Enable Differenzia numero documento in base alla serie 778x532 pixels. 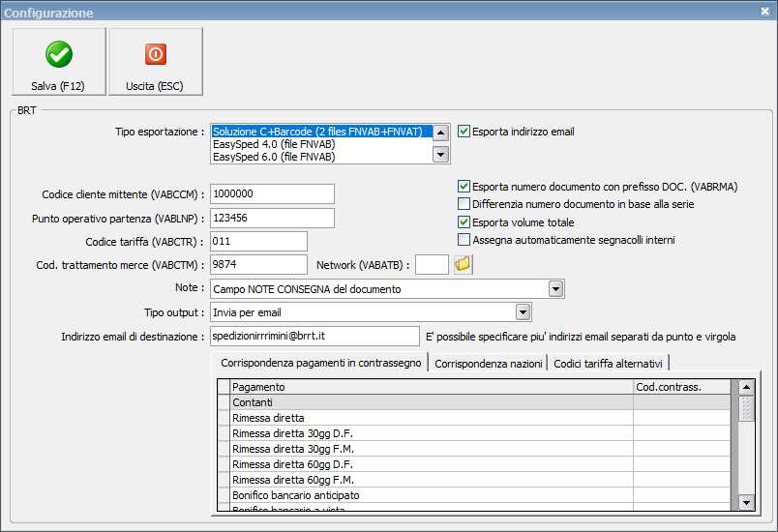(x=464, y=204)
